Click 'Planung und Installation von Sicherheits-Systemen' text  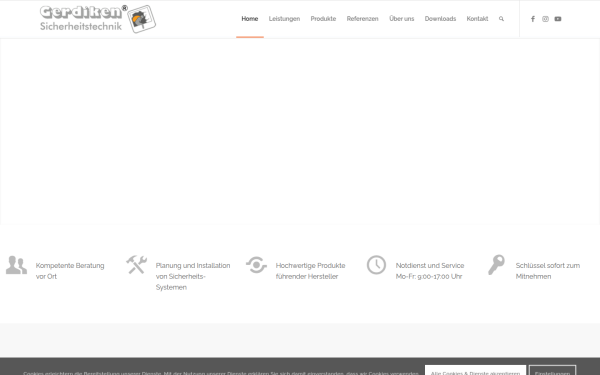(193, 276)
